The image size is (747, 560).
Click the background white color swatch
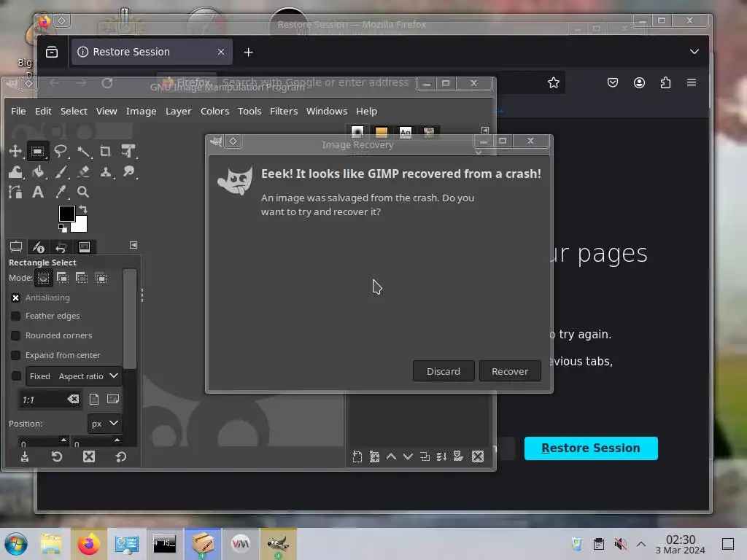click(80, 225)
